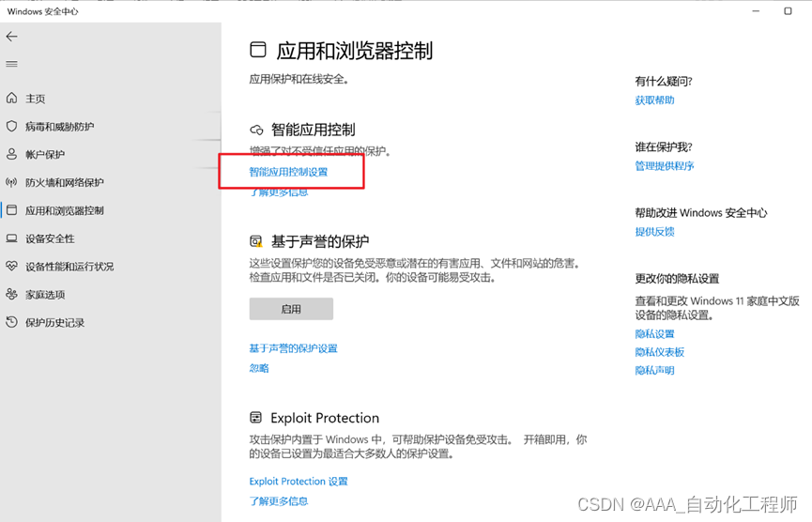Viewport: 812px width, 522px height.
Task: Click the shield icon for 病毒和威胁防护
Action: coord(11,126)
